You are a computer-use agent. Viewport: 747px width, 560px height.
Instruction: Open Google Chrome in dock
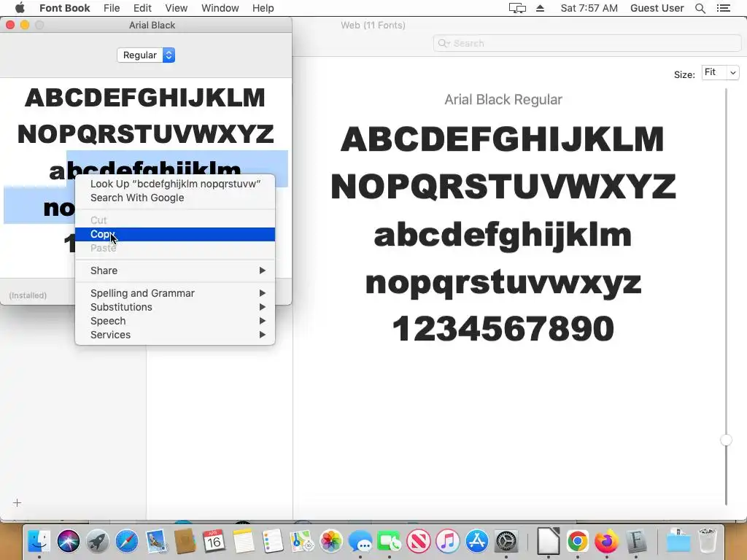coord(578,542)
